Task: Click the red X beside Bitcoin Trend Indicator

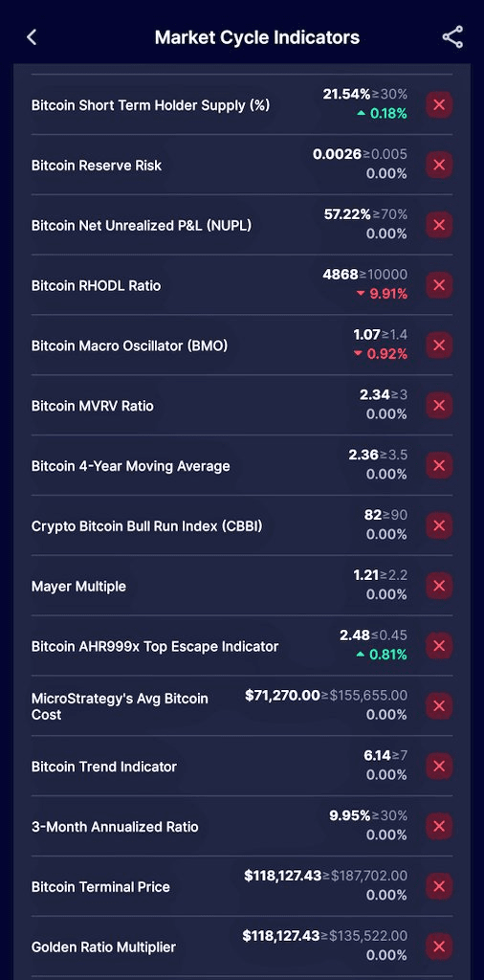Action: tap(439, 767)
